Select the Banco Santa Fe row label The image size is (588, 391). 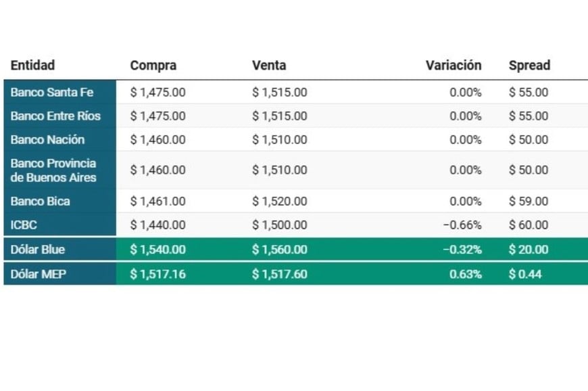(x=52, y=92)
